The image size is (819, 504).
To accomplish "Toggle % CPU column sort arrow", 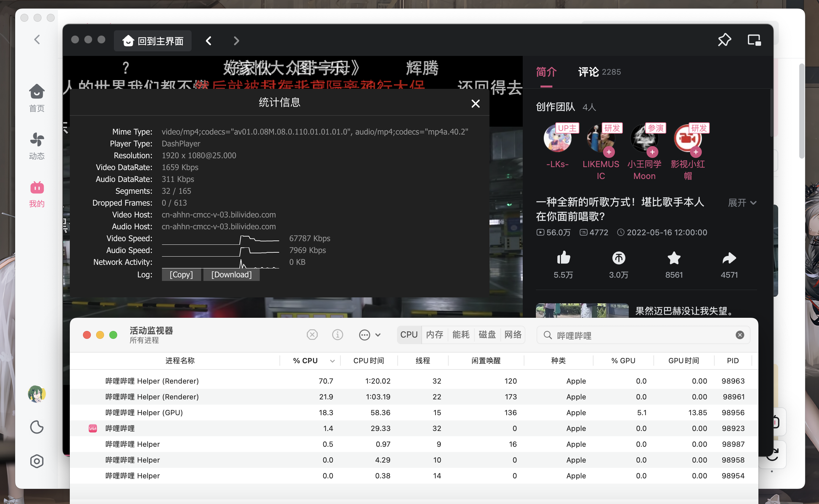I will (332, 361).
